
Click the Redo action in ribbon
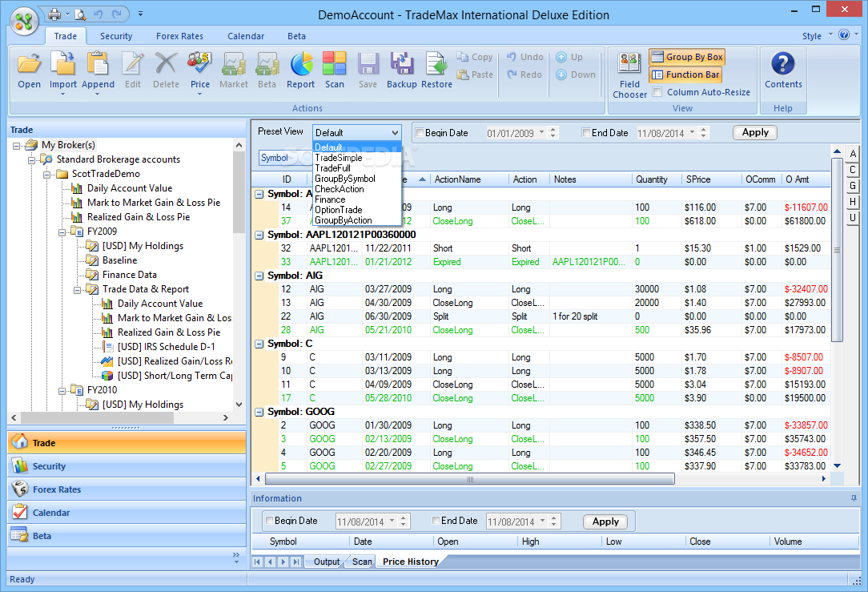pyautogui.click(x=524, y=75)
